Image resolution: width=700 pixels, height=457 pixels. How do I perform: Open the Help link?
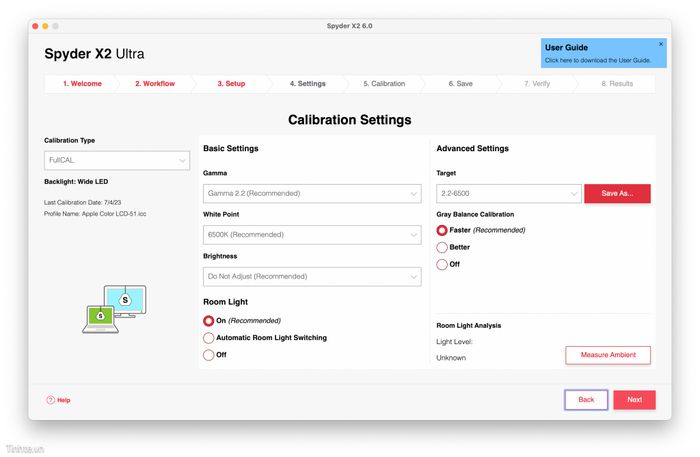tap(58, 400)
